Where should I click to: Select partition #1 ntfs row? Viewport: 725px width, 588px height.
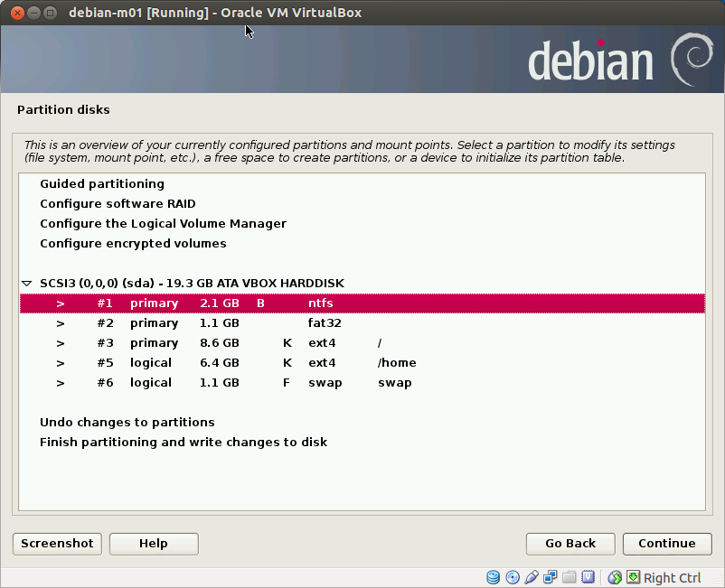[362, 303]
